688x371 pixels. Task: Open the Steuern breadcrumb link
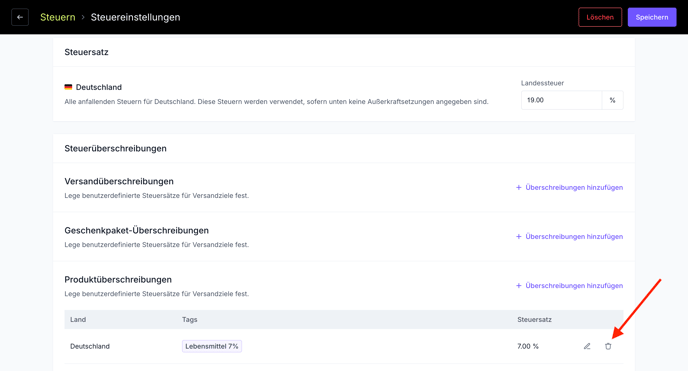point(58,18)
